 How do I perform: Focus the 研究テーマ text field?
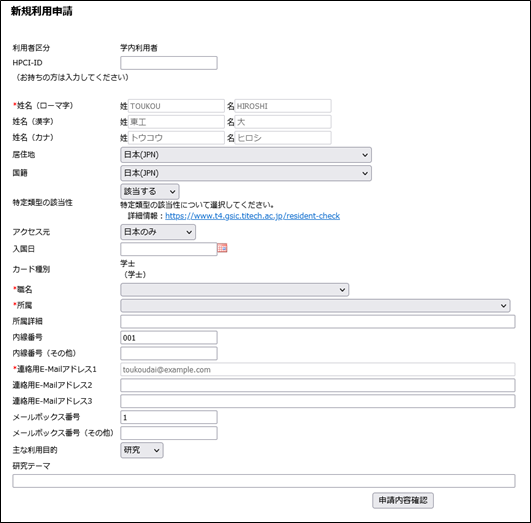tap(264, 481)
